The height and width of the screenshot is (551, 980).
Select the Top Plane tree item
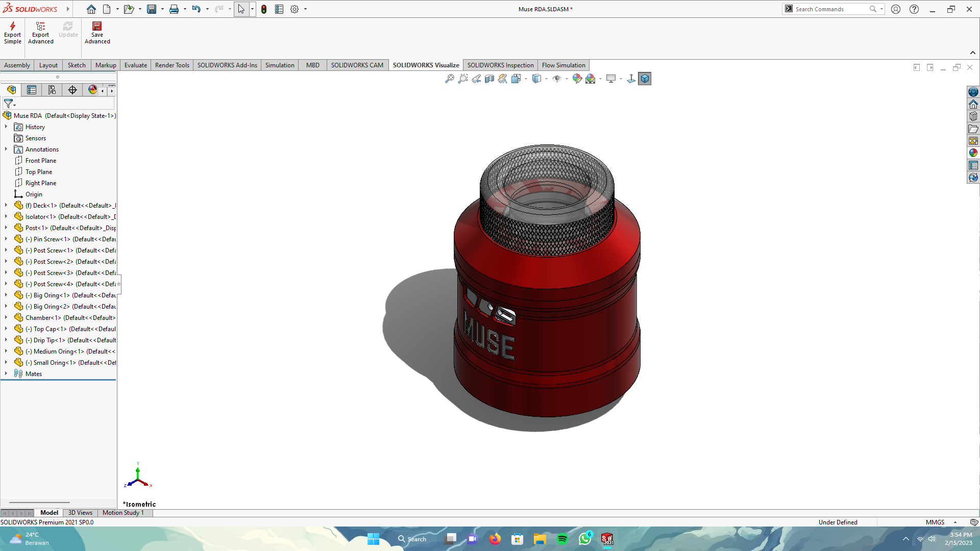pos(39,172)
